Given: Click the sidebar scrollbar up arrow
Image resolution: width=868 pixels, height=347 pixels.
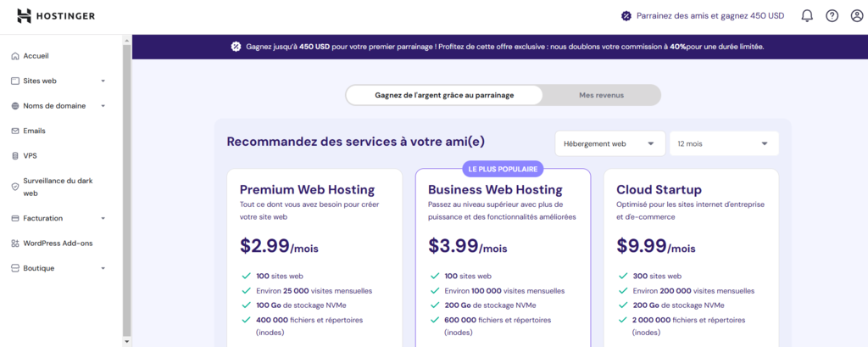Looking at the screenshot, I should click(127, 41).
